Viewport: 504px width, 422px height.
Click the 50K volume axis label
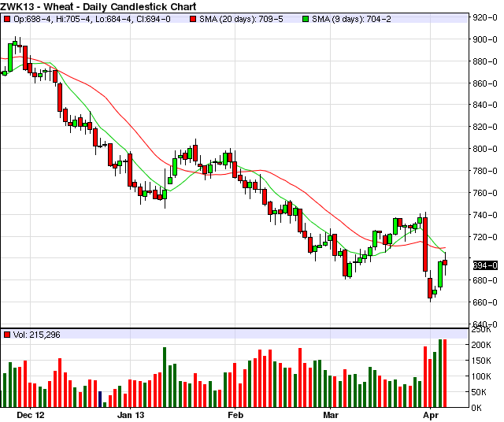[x=483, y=392]
